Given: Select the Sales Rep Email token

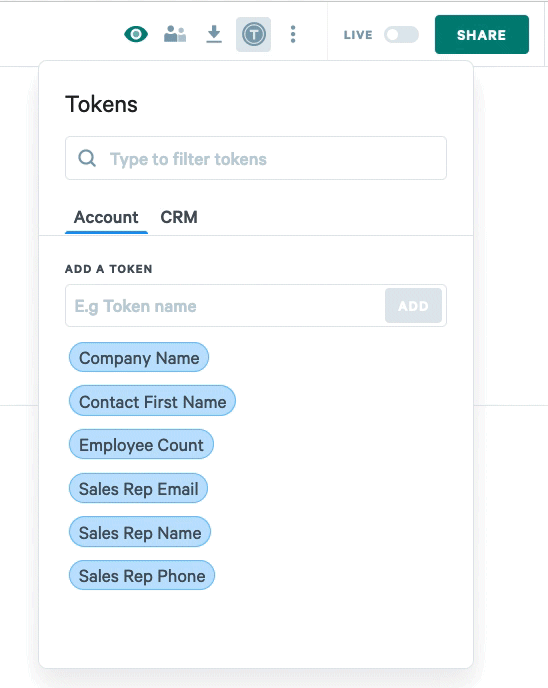Looking at the screenshot, I should (x=138, y=488).
